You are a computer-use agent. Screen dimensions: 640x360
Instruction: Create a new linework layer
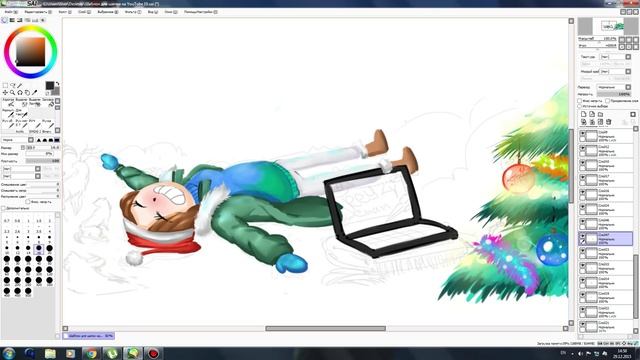point(592,115)
